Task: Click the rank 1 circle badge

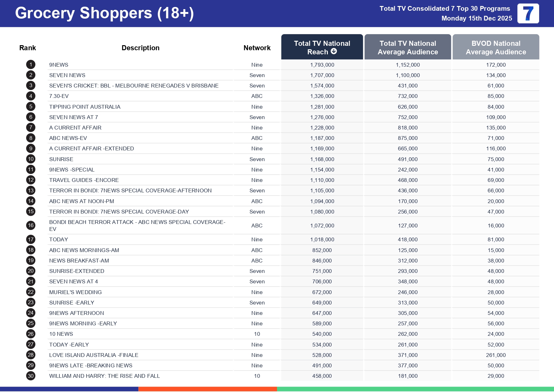Action: pos(31,65)
